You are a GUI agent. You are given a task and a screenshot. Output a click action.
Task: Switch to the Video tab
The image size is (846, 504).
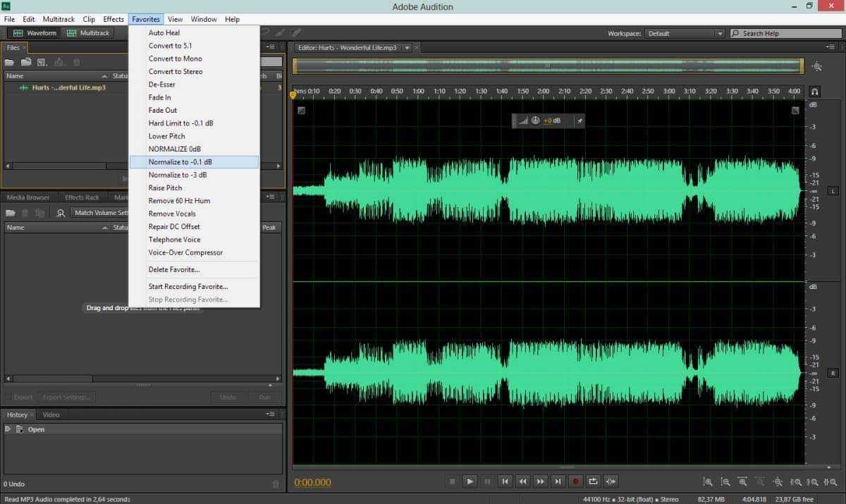(51, 414)
